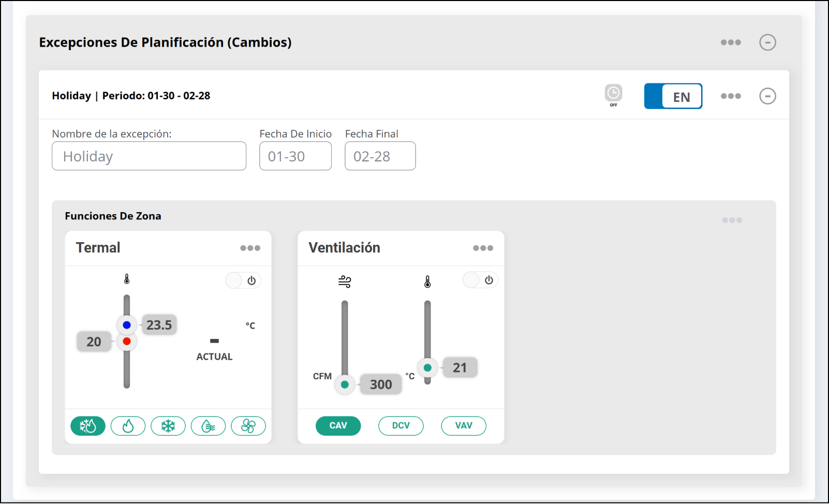Open Funciones De Zona more options menu
The height and width of the screenshot is (504, 829).
tap(732, 220)
